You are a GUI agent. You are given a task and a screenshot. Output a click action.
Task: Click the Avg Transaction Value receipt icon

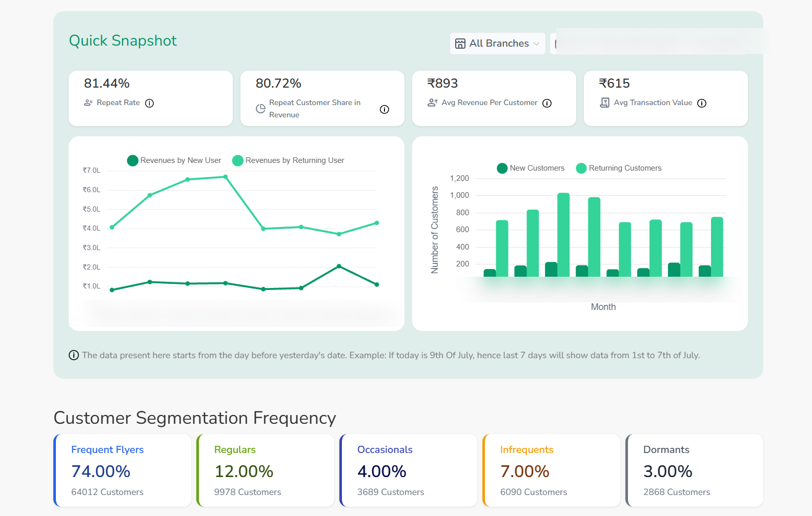[605, 102]
